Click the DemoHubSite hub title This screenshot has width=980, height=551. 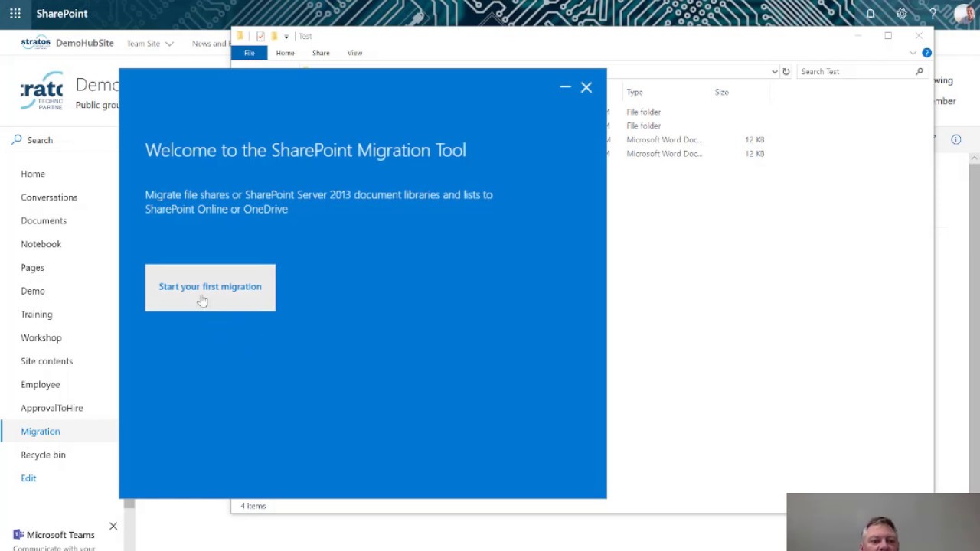pos(85,43)
